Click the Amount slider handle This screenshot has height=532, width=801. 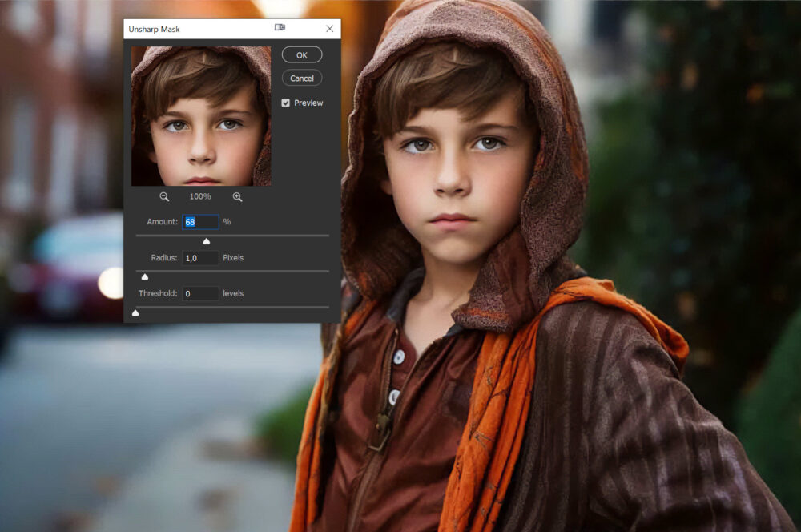[207, 241]
